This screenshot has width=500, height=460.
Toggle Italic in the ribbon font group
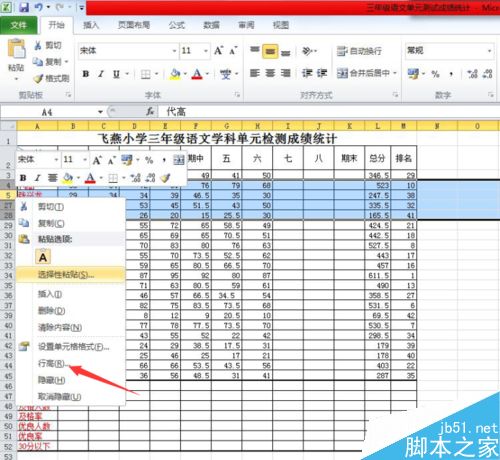[x=101, y=74]
